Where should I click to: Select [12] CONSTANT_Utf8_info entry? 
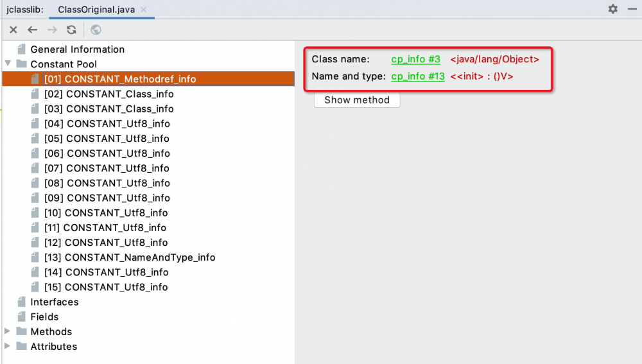tap(106, 243)
